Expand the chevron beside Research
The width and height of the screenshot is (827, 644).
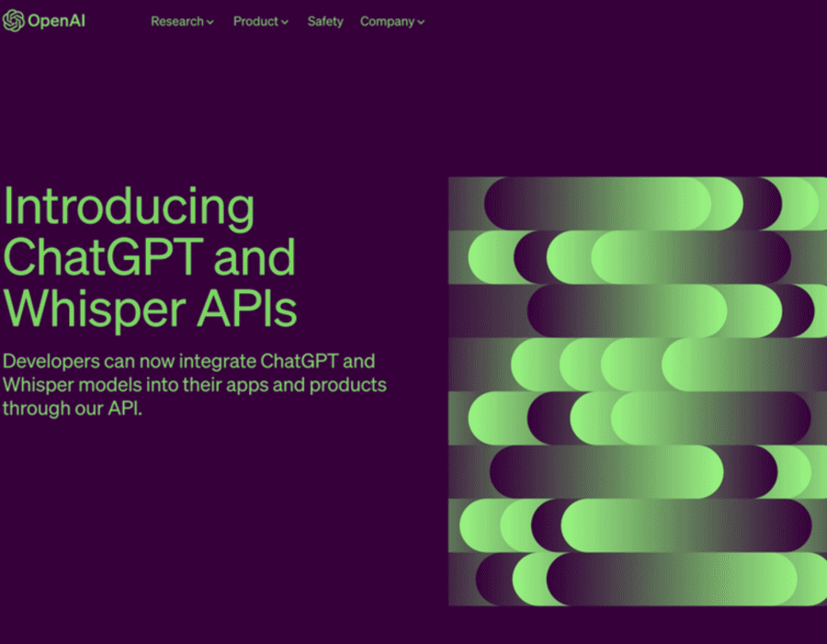click(x=210, y=22)
